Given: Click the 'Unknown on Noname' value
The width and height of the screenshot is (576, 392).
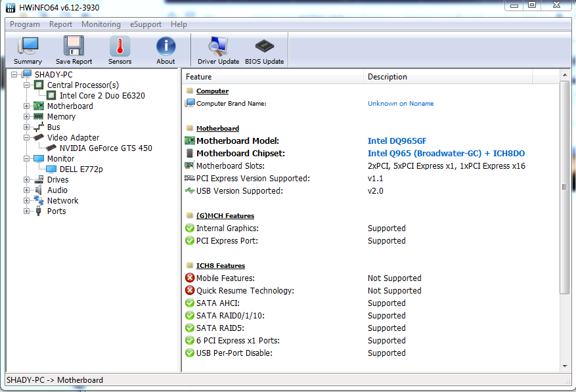Looking at the screenshot, I should [401, 104].
